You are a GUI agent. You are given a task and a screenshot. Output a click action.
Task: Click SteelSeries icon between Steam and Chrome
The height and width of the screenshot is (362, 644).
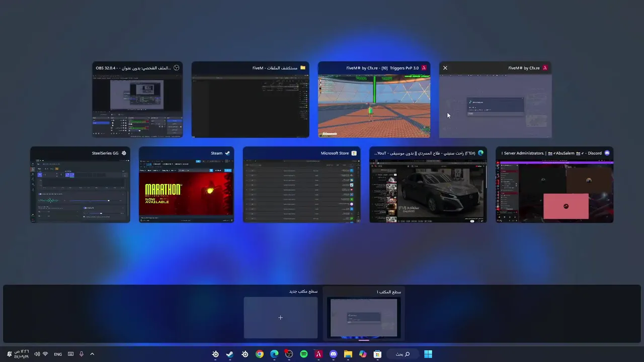[245, 354]
